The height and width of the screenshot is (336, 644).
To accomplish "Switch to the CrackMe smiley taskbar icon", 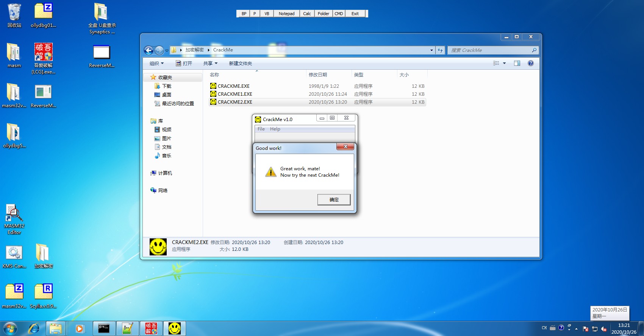I will [175, 328].
